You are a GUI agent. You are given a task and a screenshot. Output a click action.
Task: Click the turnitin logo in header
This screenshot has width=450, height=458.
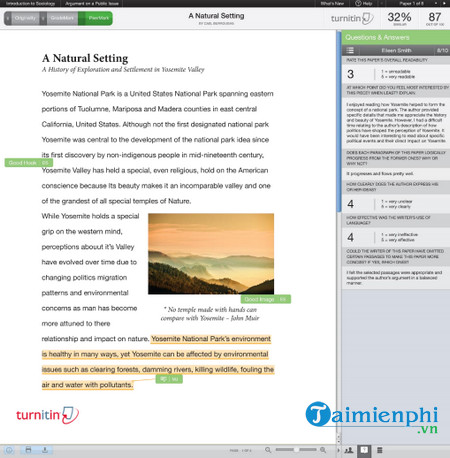352,18
